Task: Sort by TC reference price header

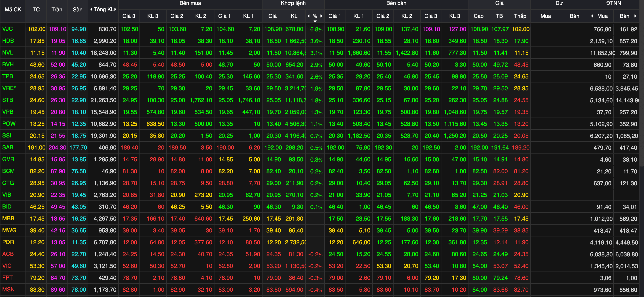Action: pyautogui.click(x=36, y=9)
